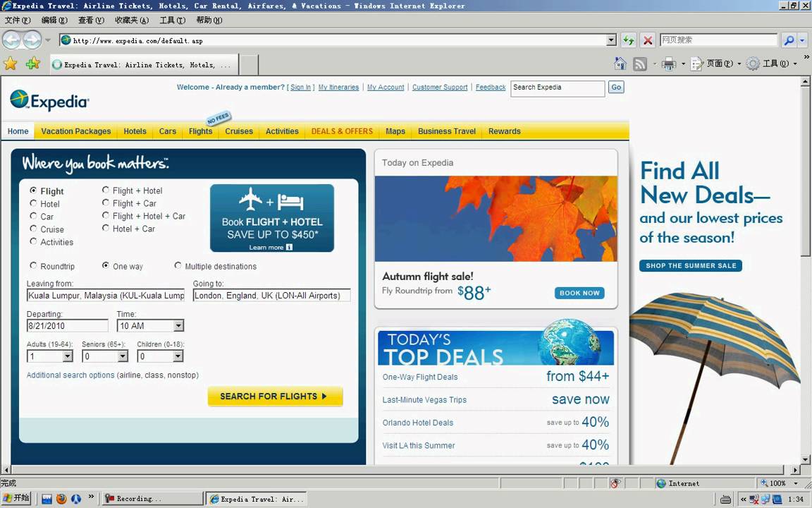Viewport: 812px width, 508px height.
Task: Open the zoom level dropdown arrow
Action: (x=796, y=483)
